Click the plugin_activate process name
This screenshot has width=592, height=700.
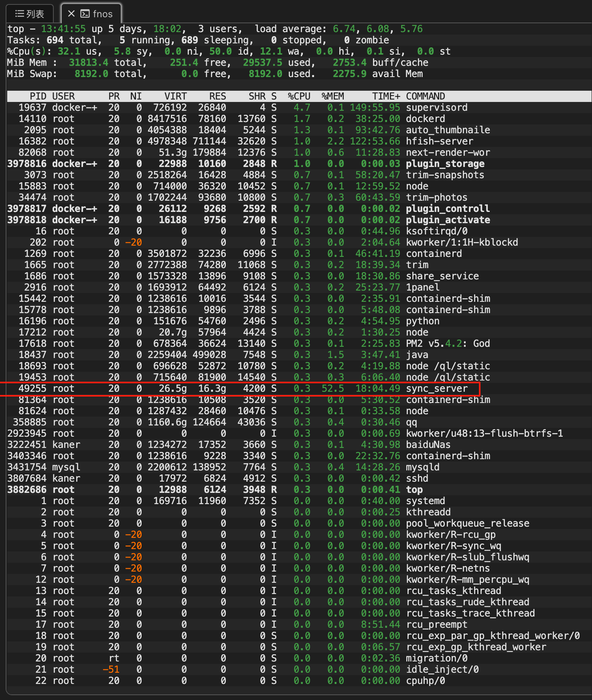point(448,220)
